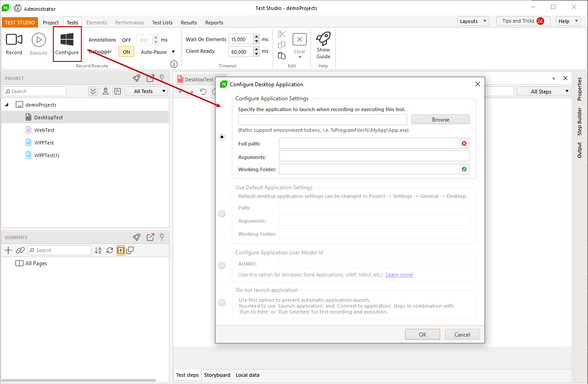Click the rocket icon in Project panel header
The image size is (588, 384).
(136, 78)
